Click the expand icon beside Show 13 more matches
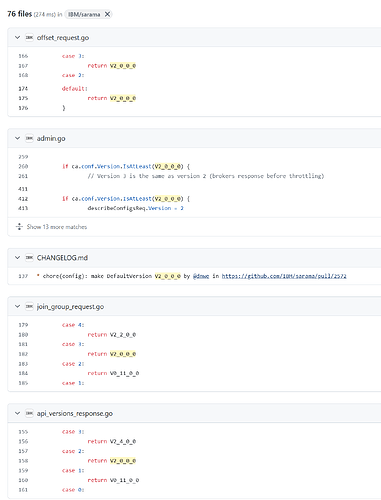 [19, 227]
